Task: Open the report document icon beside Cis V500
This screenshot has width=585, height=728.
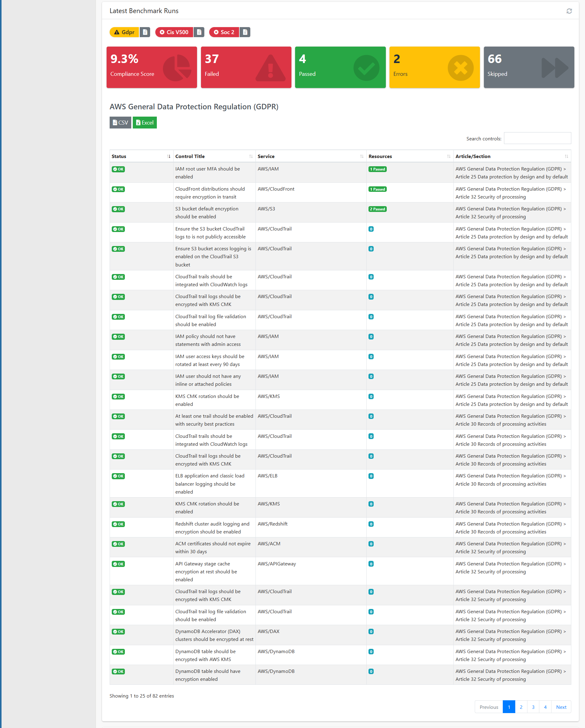Action: point(199,32)
